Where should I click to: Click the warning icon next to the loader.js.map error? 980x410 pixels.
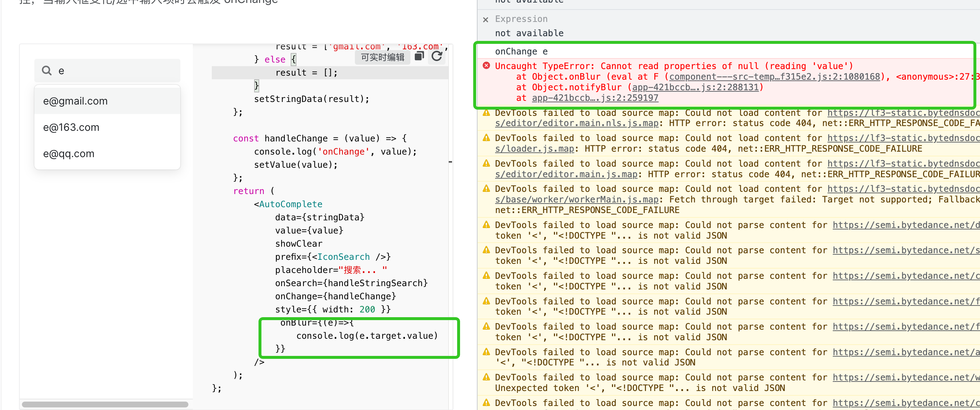[486, 137]
